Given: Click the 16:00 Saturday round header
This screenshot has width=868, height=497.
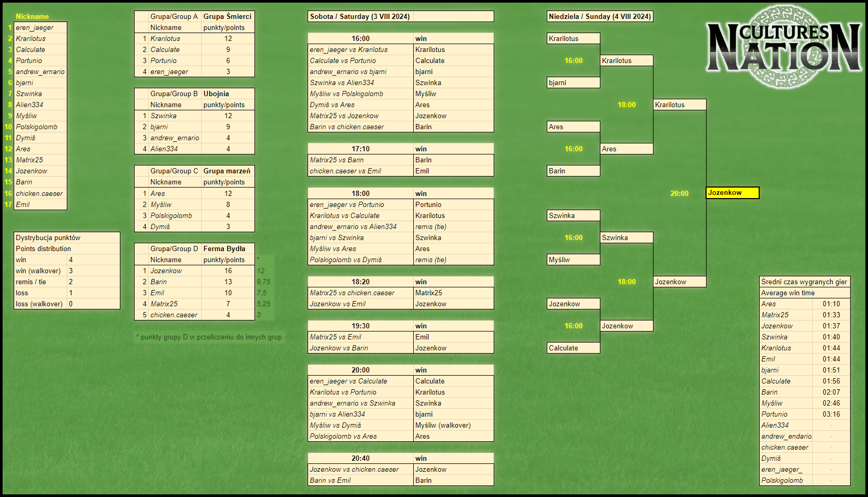Looking at the screenshot, I should click(x=361, y=38).
